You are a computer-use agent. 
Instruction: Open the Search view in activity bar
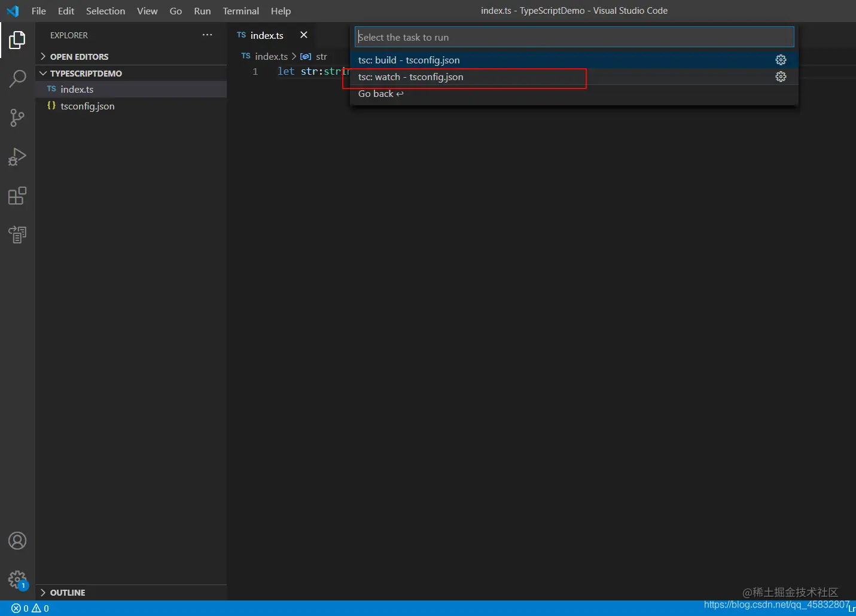(17, 78)
